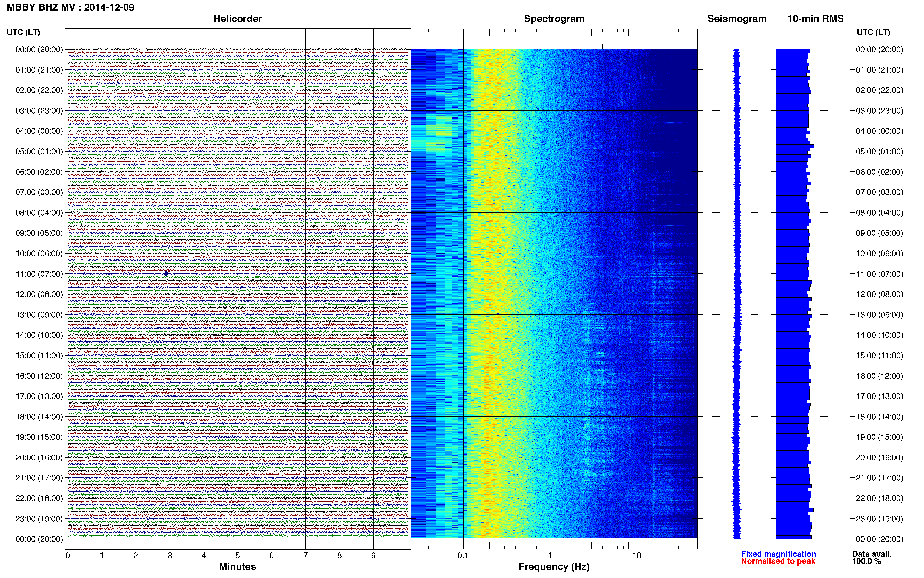Click the 0.1 Hz frequency tick label
Screen dimensions: 924x578
coord(463,556)
